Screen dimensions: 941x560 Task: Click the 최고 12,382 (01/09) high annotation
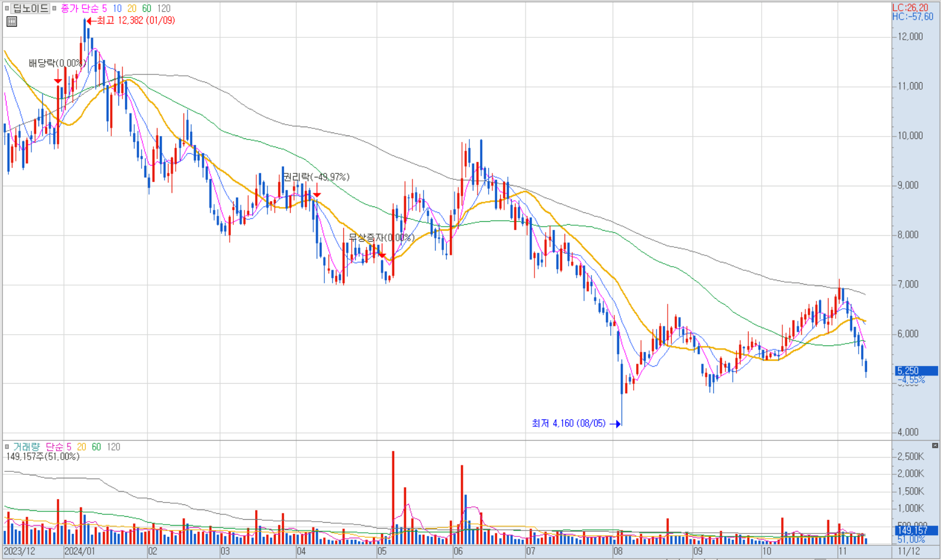tap(136, 21)
